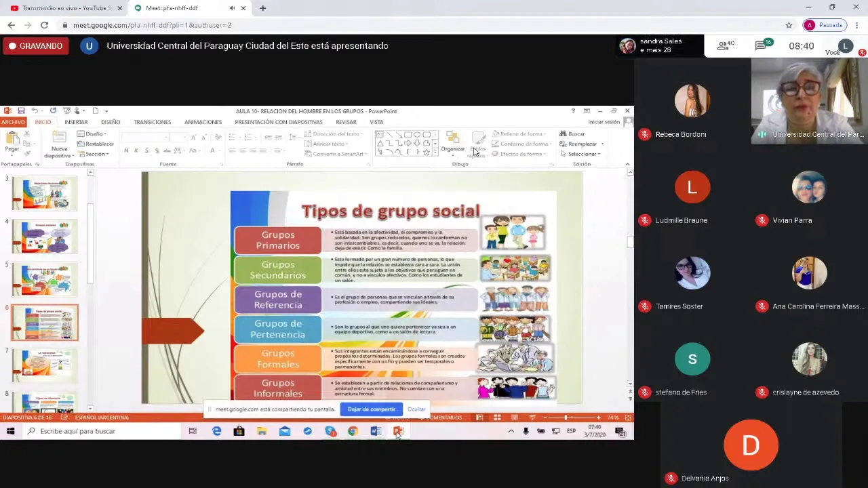
Task: Switch to the INSERTAR ribbon tab
Action: tap(76, 122)
